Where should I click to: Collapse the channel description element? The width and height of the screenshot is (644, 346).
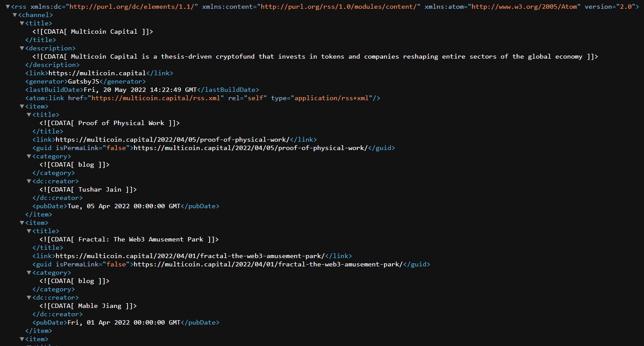[22, 49]
